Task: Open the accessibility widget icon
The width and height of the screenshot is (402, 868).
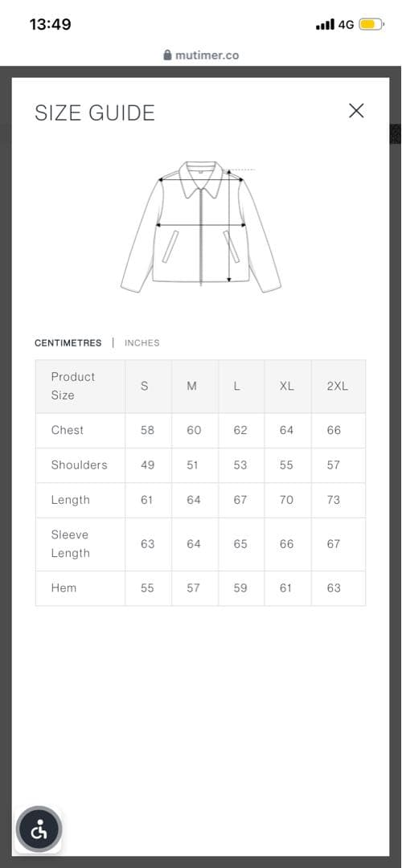Action: tap(39, 829)
